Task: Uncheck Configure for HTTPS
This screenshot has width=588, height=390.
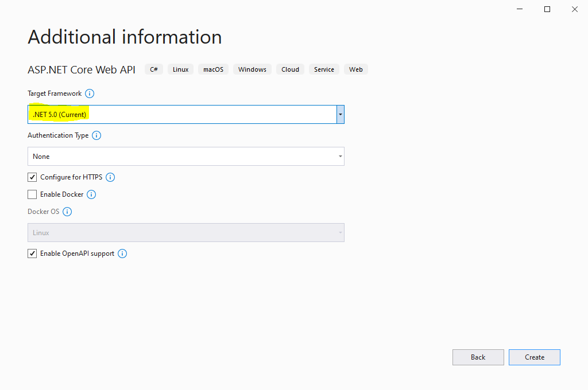Action: coord(32,177)
